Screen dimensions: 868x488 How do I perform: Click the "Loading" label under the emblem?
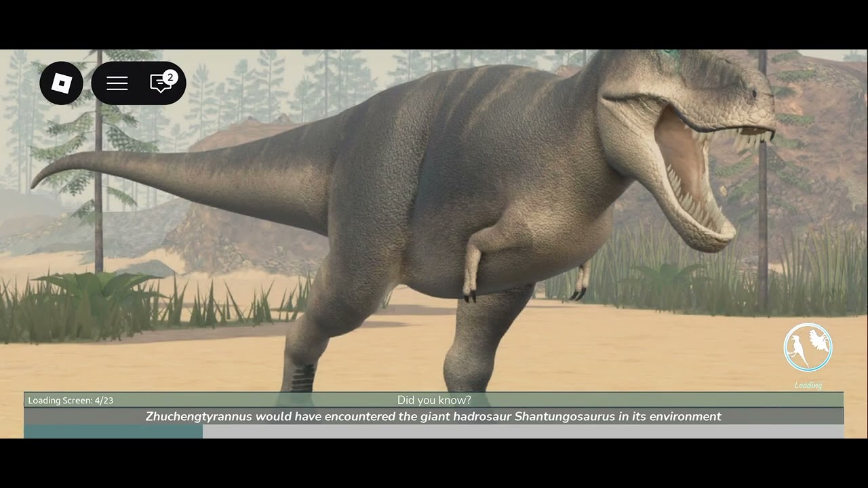coord(808,386)
